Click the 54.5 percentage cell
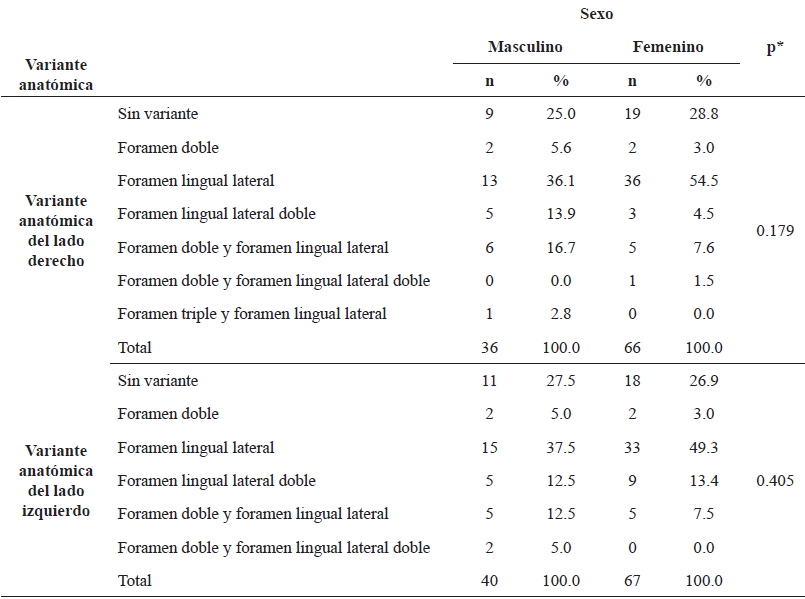Image resolution: width=805 pixels, height=599 pixels. (x=704, y=181)
